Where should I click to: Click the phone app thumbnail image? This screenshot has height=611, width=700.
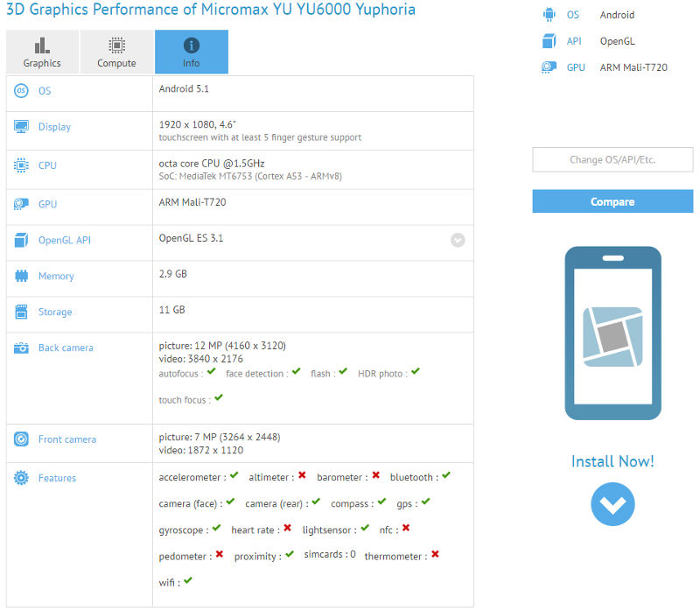point(612,334)
